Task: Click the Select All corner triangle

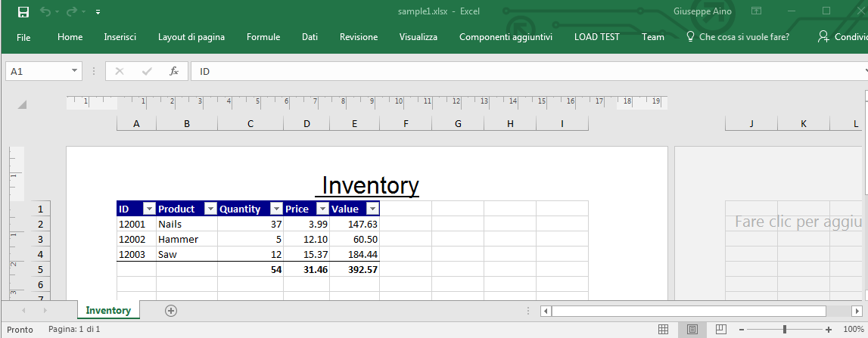Action: (x=22, y=104)
